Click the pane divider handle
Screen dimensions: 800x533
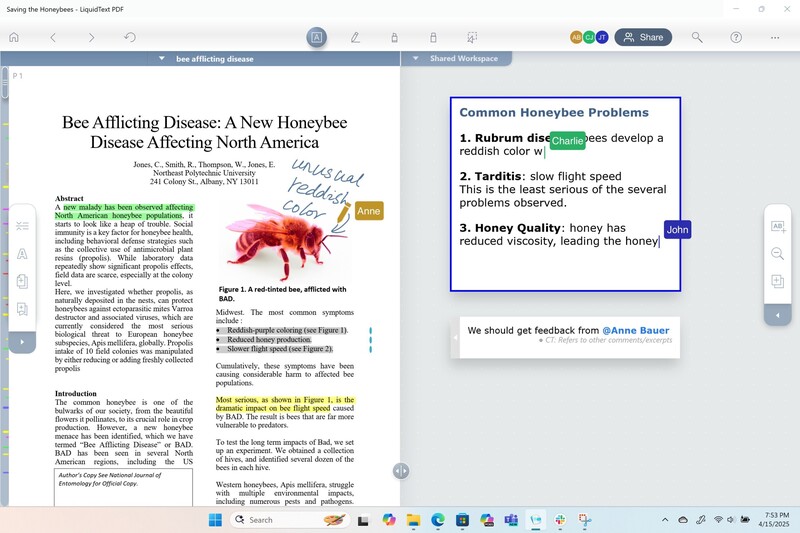click(x=401, y=470)
